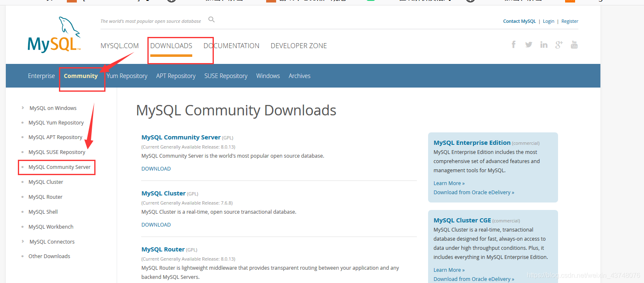Open MySQL Shell in the sidebar
This screenshot has width=644, height=283.
point(43,212)
